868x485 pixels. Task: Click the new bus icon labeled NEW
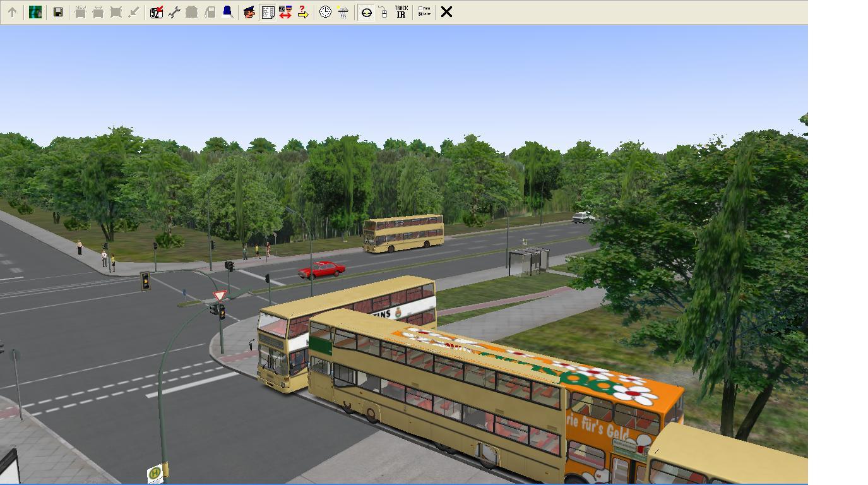tap(80, 12)
